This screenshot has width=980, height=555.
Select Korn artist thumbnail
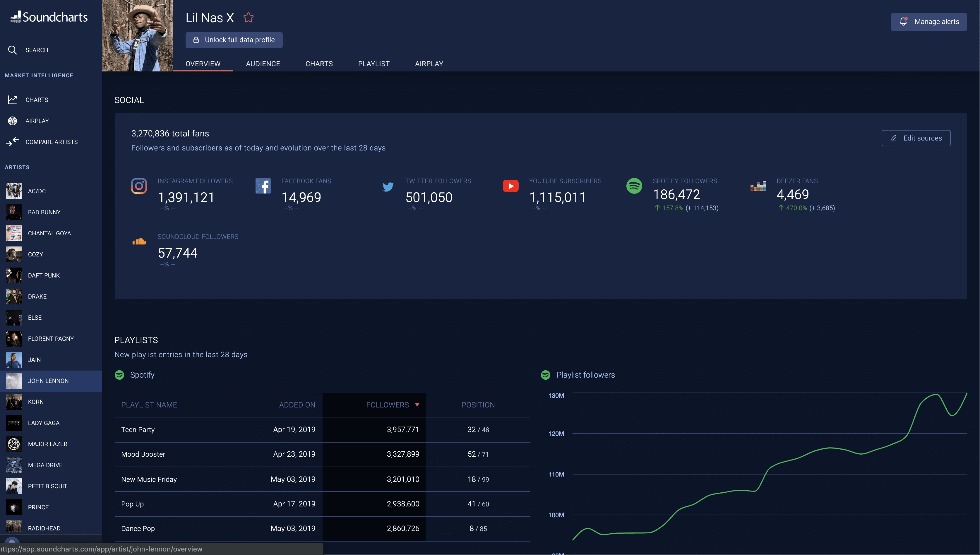pyautogui.click(x=14, y=402)
